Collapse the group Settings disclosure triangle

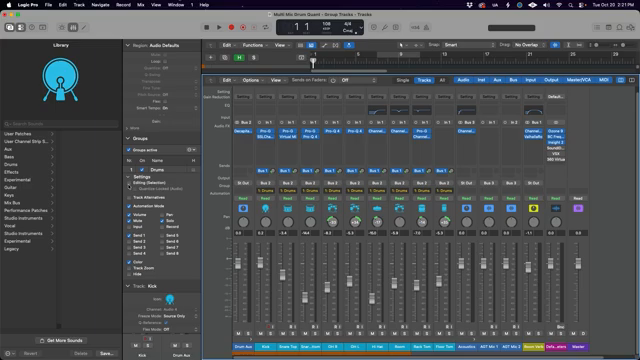click(x=128, y=177)
